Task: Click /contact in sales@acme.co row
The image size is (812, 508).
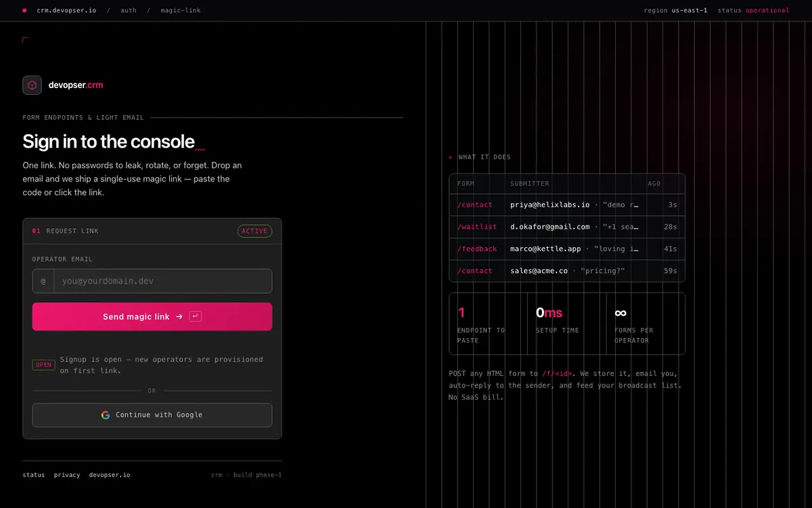Action: pyautogui.click(x=475, y=271)
